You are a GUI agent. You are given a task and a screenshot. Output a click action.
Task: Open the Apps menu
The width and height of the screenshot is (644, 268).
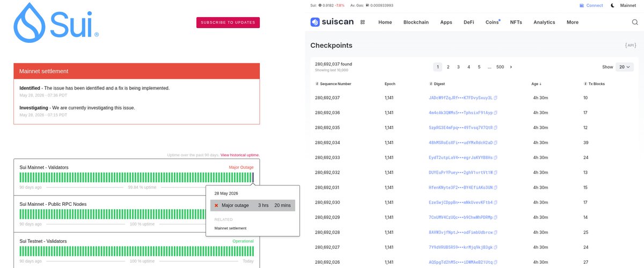pyautogui.click(x=446, y=23)
